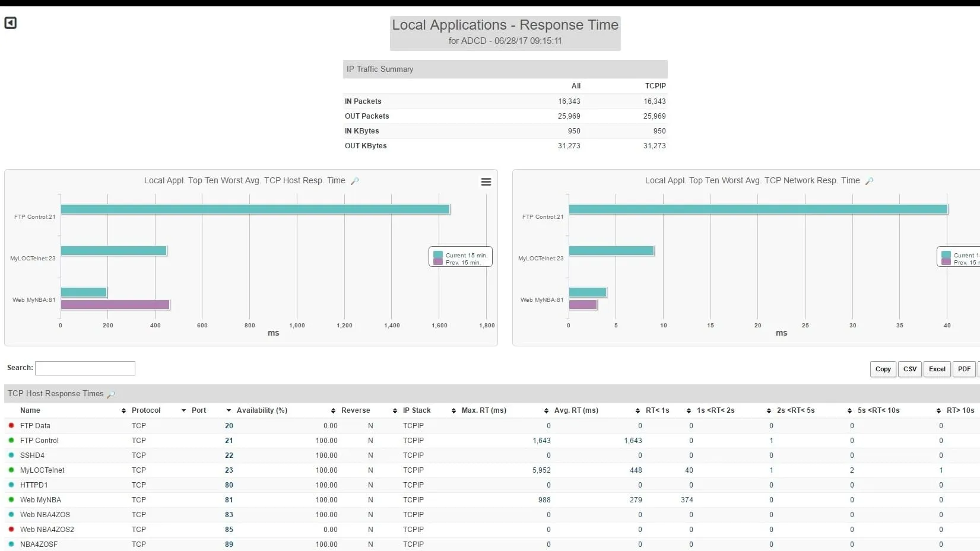Click the red status dot beside Web NBA4ZOS2
980x551 pixels.
(11, 530)
